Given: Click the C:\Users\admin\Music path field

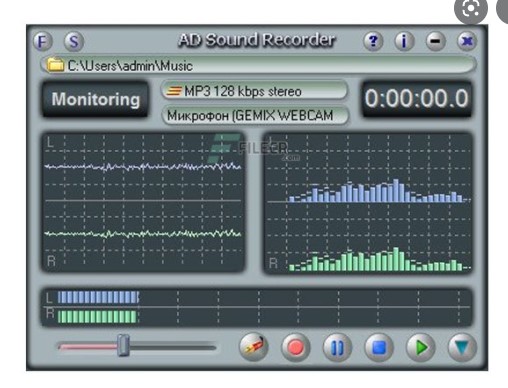Looking at the screenshot, I should tap(258, 65).
